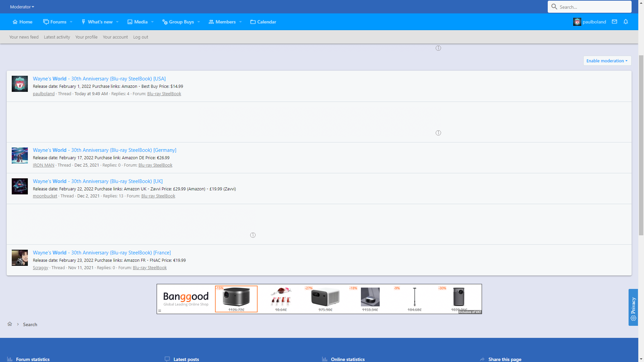Click the magnifier icon in the search box

[x=554, y=7]
